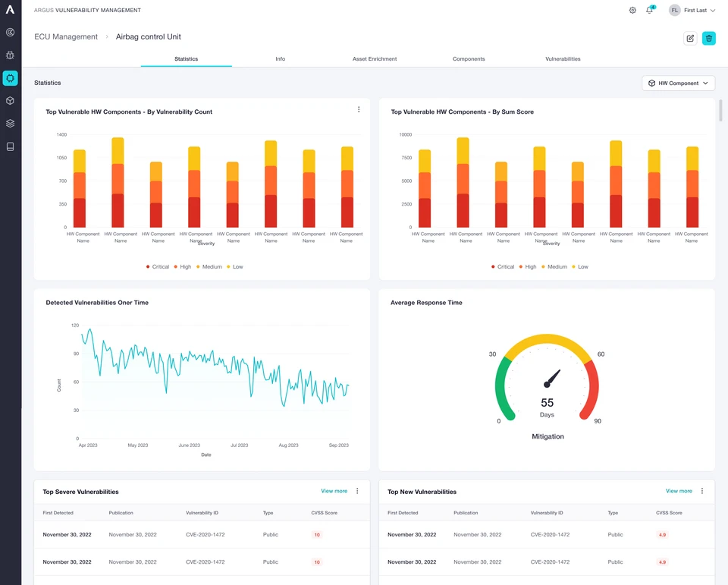Click Publication header in Top New table
This screenshot has height=585, width=728.
coord(466,513)
